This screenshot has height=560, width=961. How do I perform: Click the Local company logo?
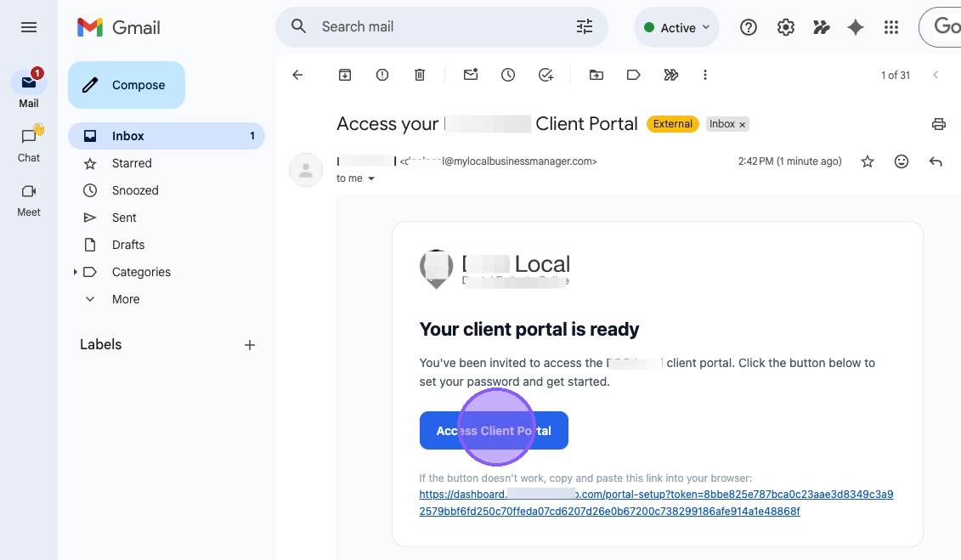tap(495, 269)
